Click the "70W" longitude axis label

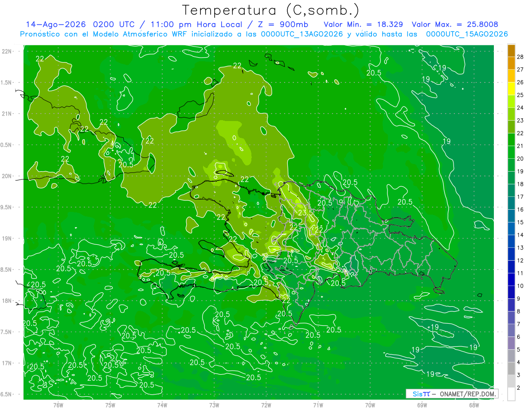pyautogui.click(x=370, y=405)
